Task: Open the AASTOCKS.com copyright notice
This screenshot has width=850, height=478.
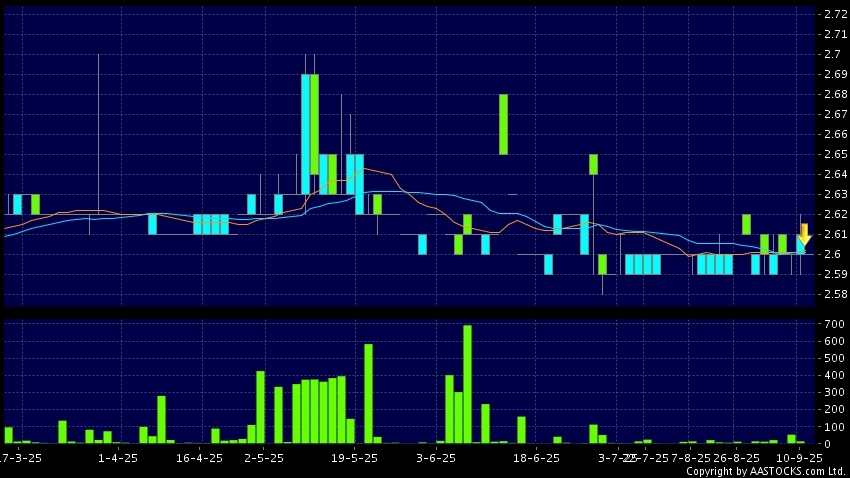Action: (x=766, y=471)
